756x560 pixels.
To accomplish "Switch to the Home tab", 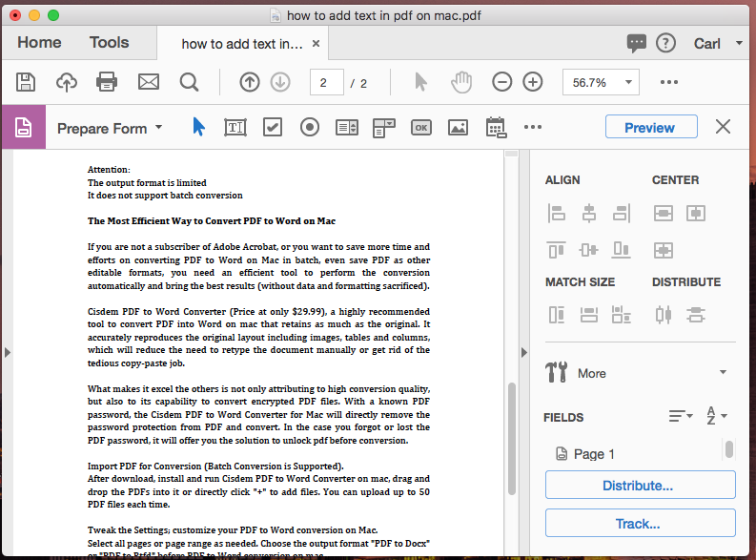I will point(39,42).
